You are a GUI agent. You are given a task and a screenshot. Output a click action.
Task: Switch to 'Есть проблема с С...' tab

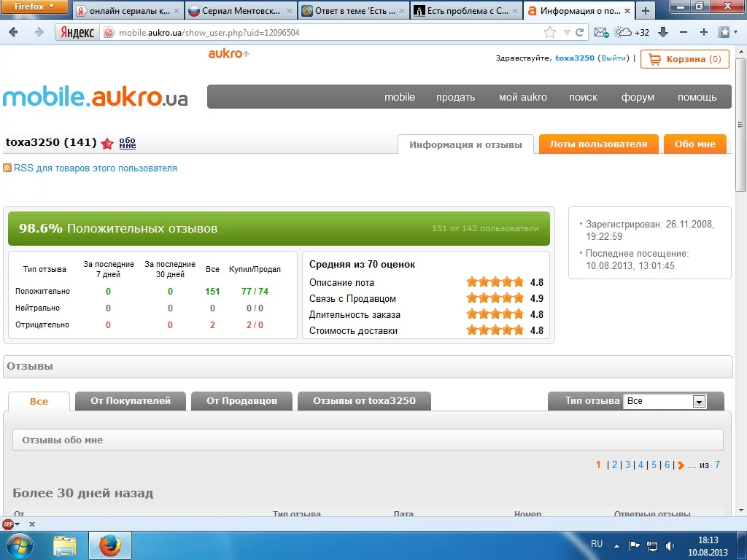point(466,10)
